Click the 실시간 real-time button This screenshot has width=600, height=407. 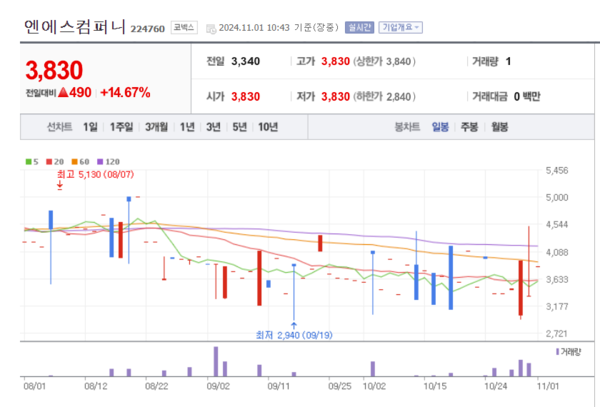click(x=359, y=28)
